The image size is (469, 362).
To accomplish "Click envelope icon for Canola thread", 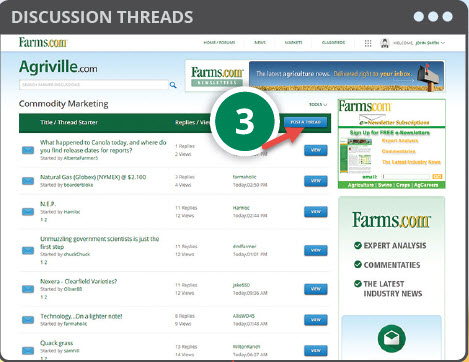I will 28,150.
